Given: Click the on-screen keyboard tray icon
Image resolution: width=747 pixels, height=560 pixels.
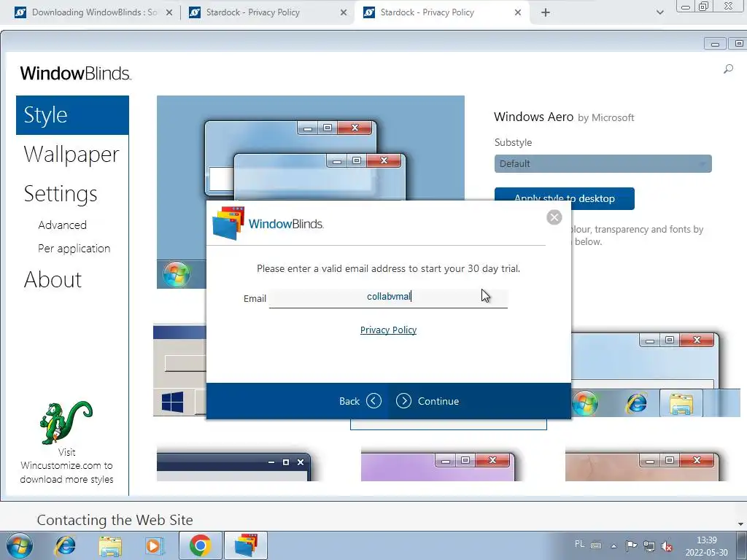Looking at the screenshot, I should point(596,545).
